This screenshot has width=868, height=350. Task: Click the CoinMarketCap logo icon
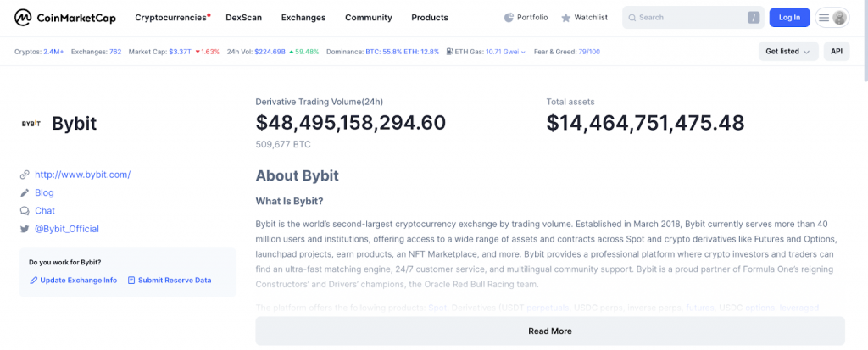[x=24, y=17]
